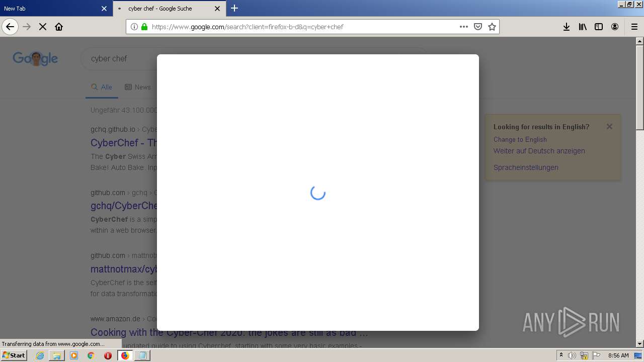Open the Action Center flag icon

[596, 355]
